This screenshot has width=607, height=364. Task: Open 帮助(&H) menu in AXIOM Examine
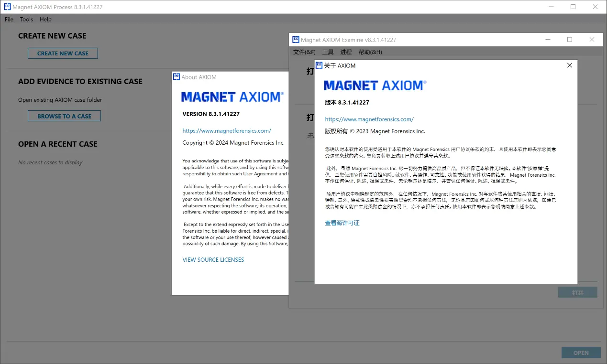[x=370, y=52]
